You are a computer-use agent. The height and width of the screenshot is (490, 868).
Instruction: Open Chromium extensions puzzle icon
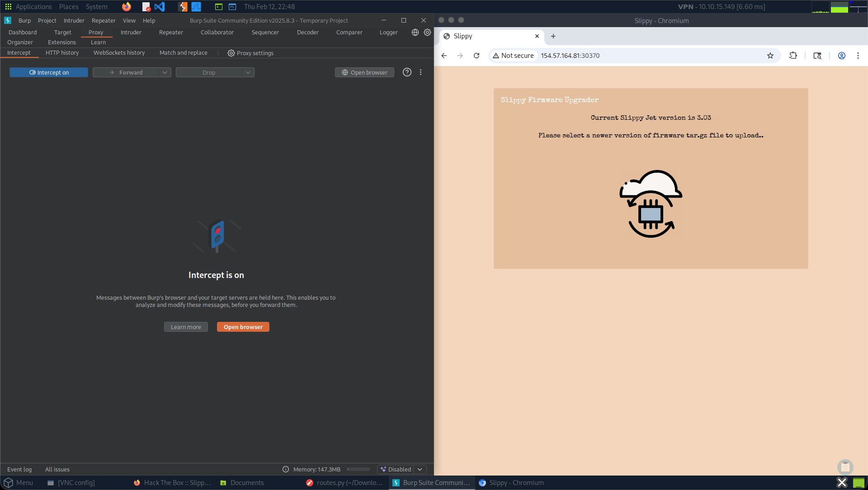tap(793, 56)
